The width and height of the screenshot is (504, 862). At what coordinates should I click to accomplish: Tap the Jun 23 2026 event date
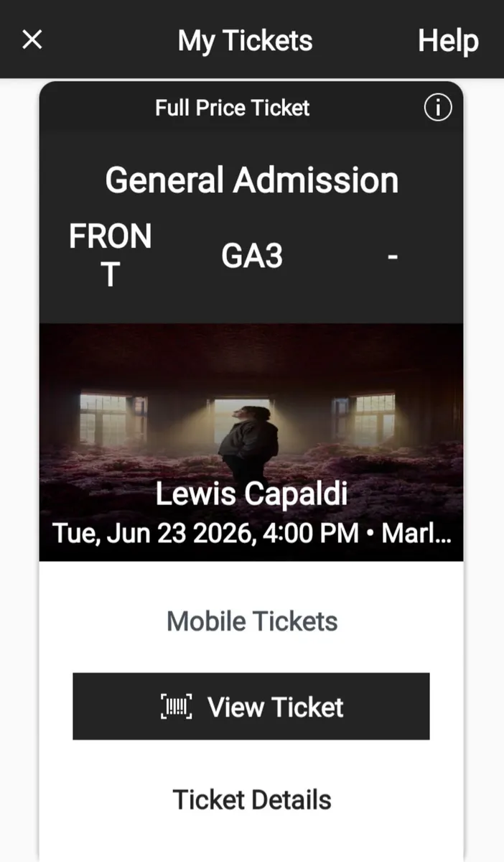coord(179,532)
